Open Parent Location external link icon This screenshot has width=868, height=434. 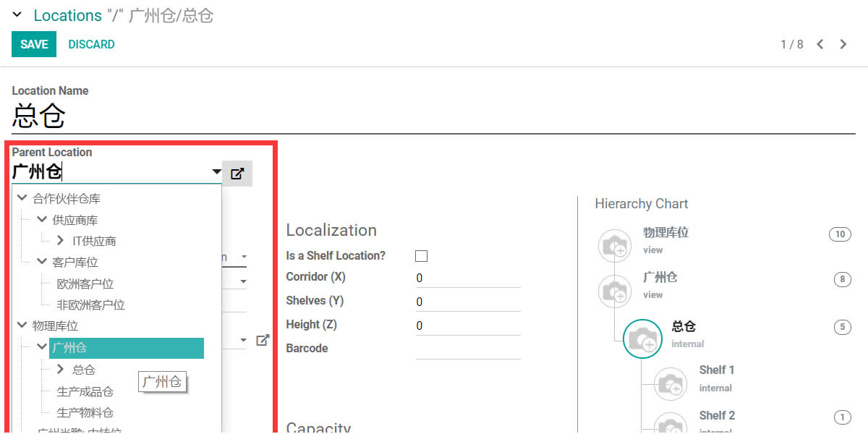(x=237, y=174)
